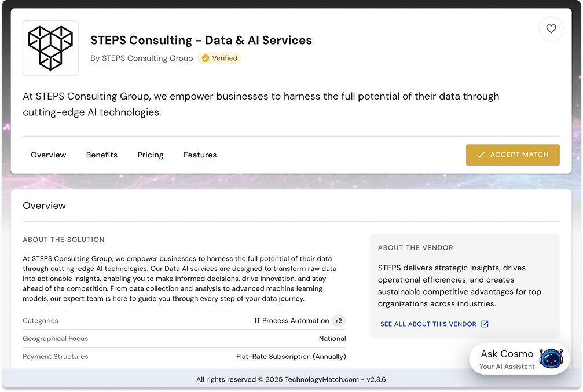Screen dimensions: 583x392
Task: Click the STEPS Consulting cube logo
Action: point(50,48)
